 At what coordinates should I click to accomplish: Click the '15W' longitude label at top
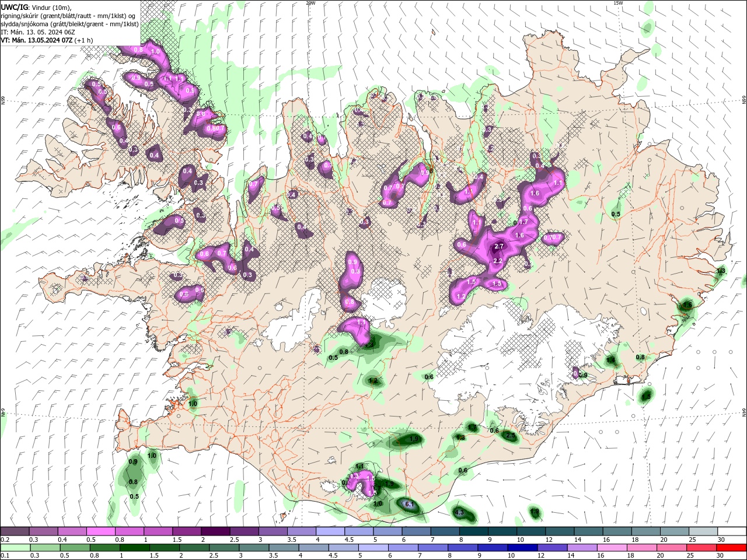coord(618,3)
